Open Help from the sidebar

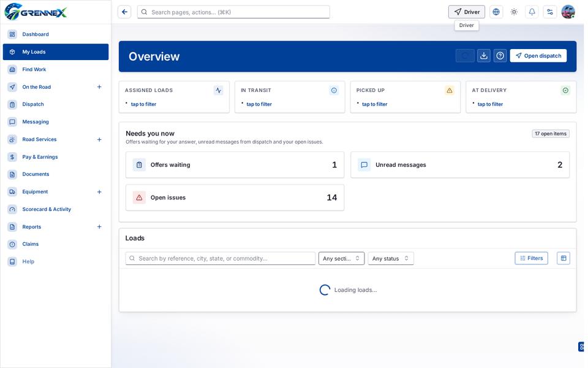click(x=56, y=262)
